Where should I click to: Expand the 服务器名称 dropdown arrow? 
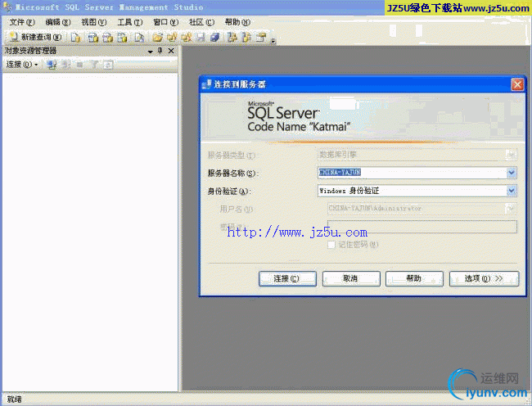tap(512, 173)
